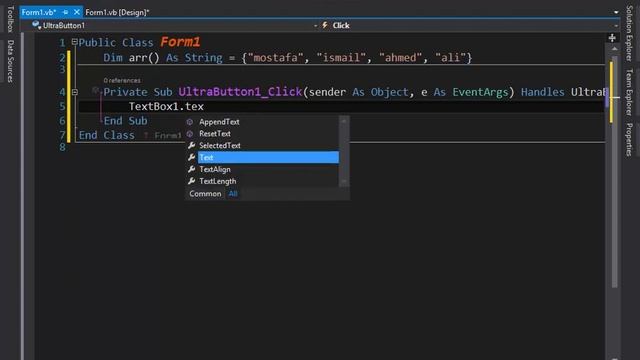640x360 pixels.
Task: Click line number 8 in the margin
Action: point(62,147)
